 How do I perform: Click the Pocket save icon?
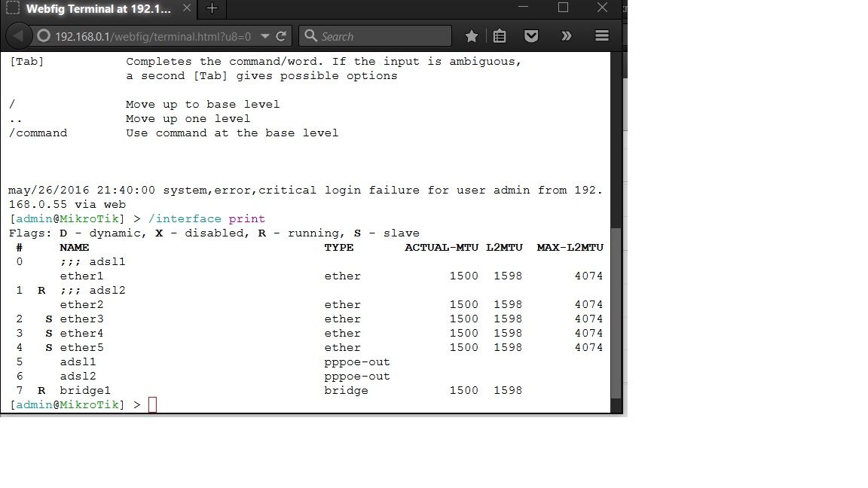pyautogui.click(x=531, y=36)
